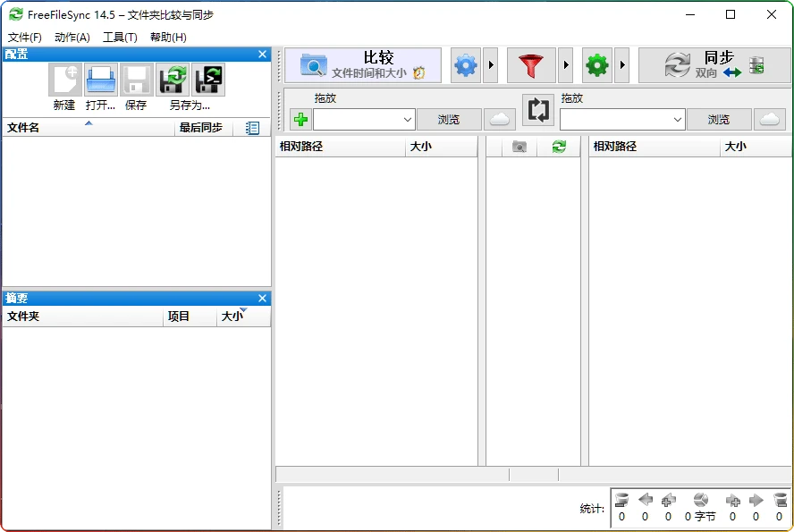Image resolution: width=794 pixels, height=532 pixels.
Task: Click the New configuration icon (新建)
Action: click(x=64, y=80)
